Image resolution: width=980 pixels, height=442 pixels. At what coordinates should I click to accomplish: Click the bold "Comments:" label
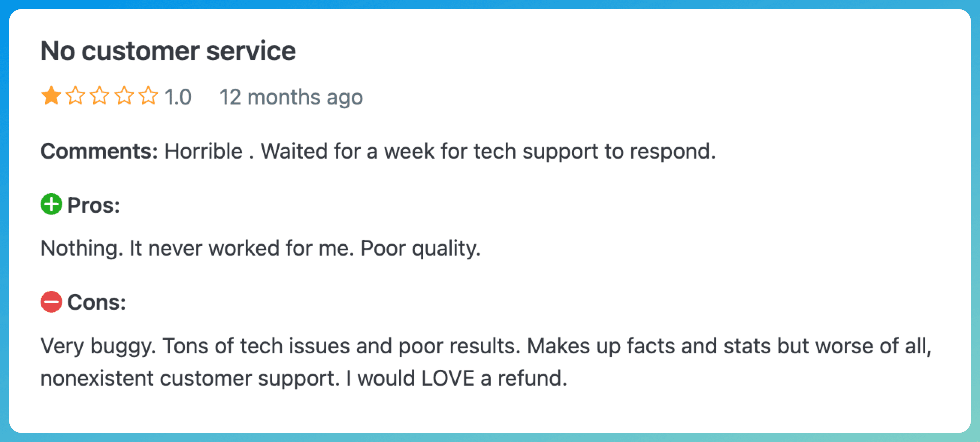(99, 151)
